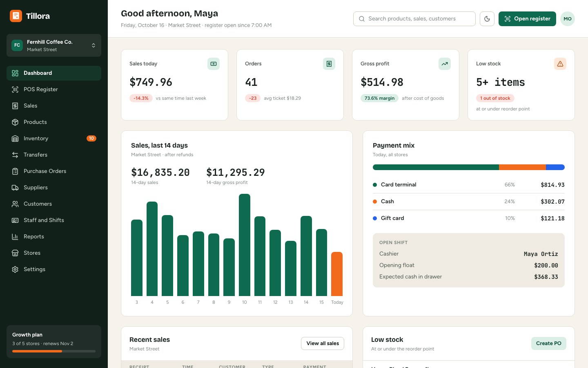The image size is (588, 368).
Task: Focus the search products, sales, customers field
Action: pyautogui.click(x=414, y=19)
